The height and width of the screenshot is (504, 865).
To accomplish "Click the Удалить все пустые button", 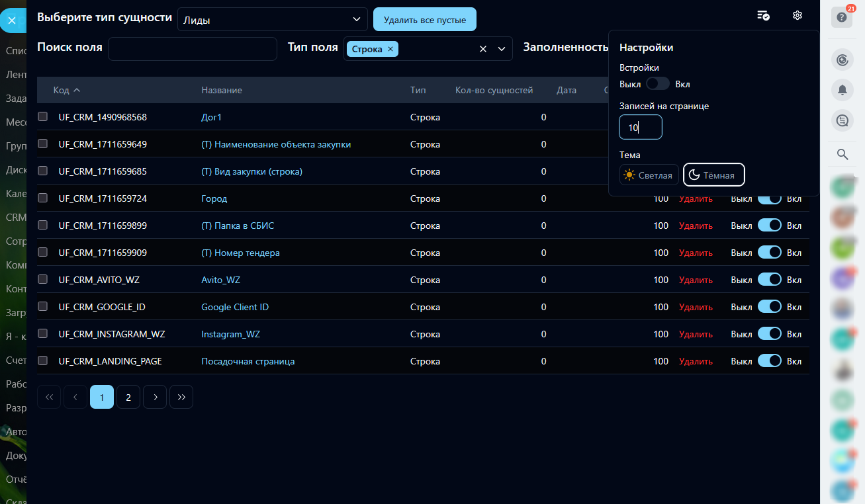I will coord(424,20).
